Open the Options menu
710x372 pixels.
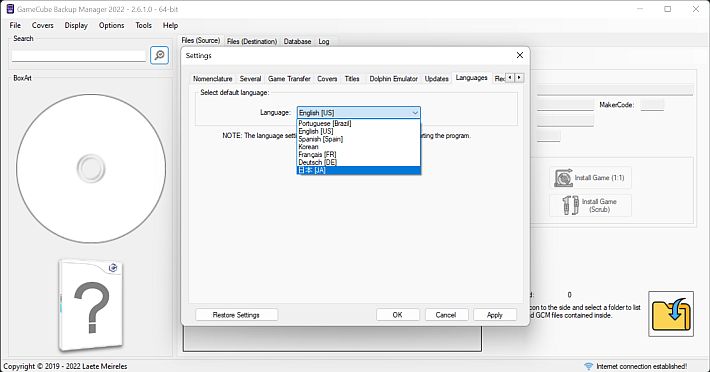point(111,25)
